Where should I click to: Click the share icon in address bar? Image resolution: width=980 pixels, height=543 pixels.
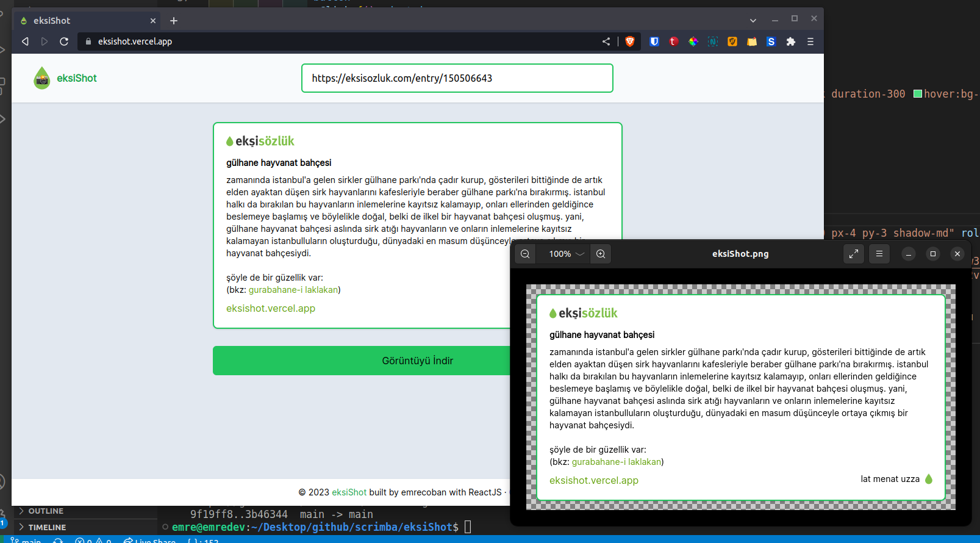[606, 41]
